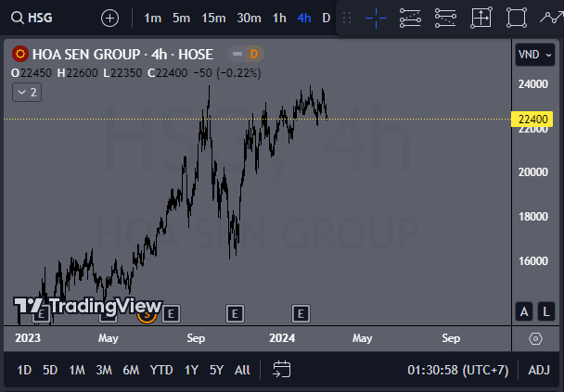Screen dimensions: 564x392
Task: Select the crosshair cursor tool
Action: [x=376, y=18]
